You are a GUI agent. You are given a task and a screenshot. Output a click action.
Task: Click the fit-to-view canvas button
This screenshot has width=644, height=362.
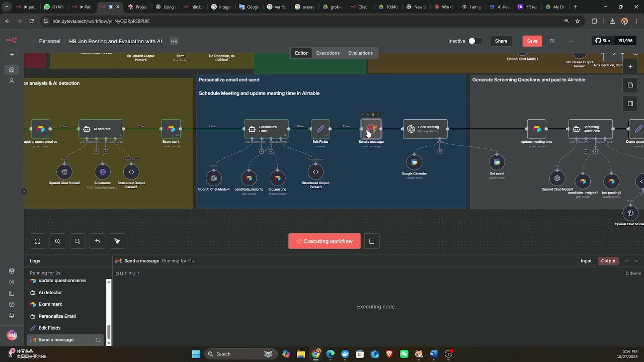37,241
